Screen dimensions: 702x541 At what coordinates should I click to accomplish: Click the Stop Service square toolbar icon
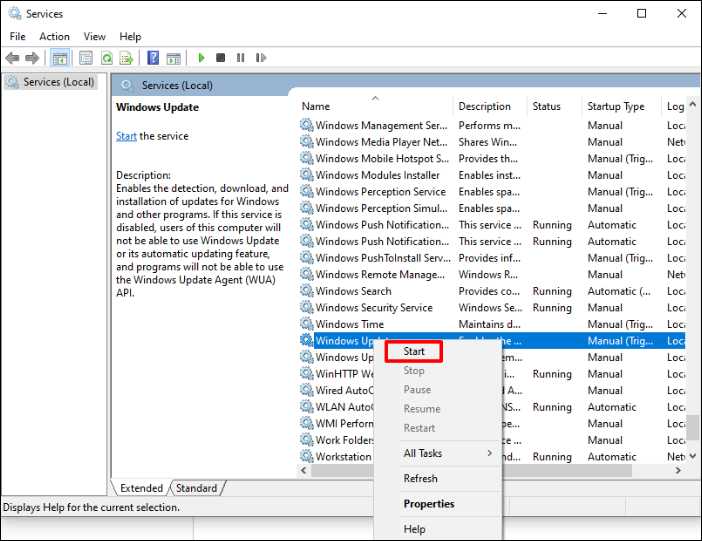tap(221, 59)
